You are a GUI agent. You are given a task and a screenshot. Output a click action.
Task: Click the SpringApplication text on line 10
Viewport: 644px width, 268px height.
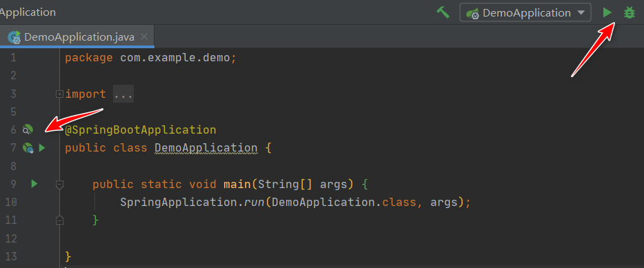[179, 203]
